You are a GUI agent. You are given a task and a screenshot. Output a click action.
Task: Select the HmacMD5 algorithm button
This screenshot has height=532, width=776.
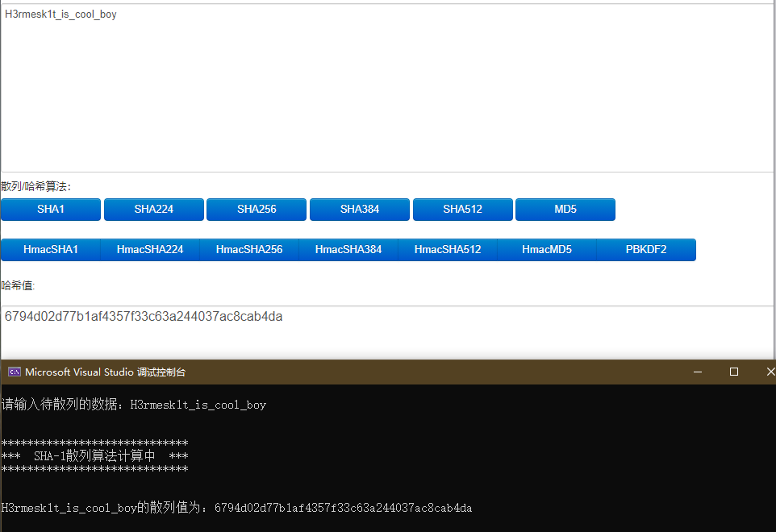(x=547, y=249)
